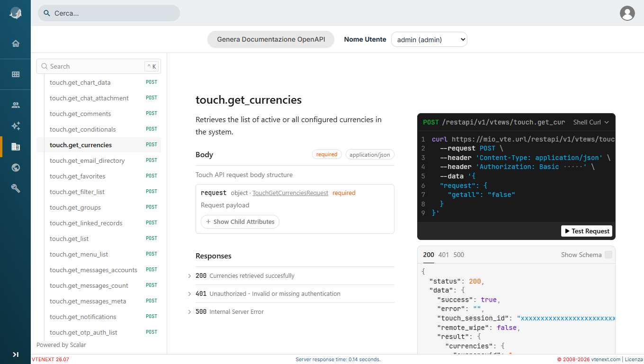Open the Licenza footer link

point(634,360)
